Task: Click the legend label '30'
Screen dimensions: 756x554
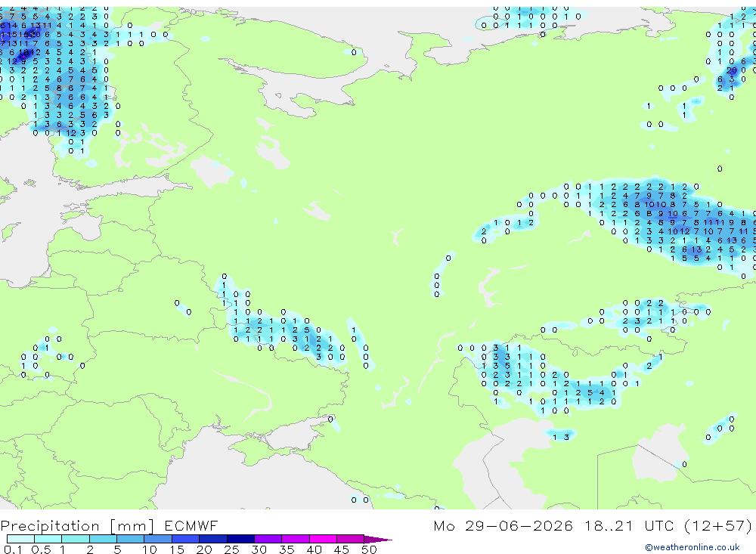Action: tap(259, 549)
